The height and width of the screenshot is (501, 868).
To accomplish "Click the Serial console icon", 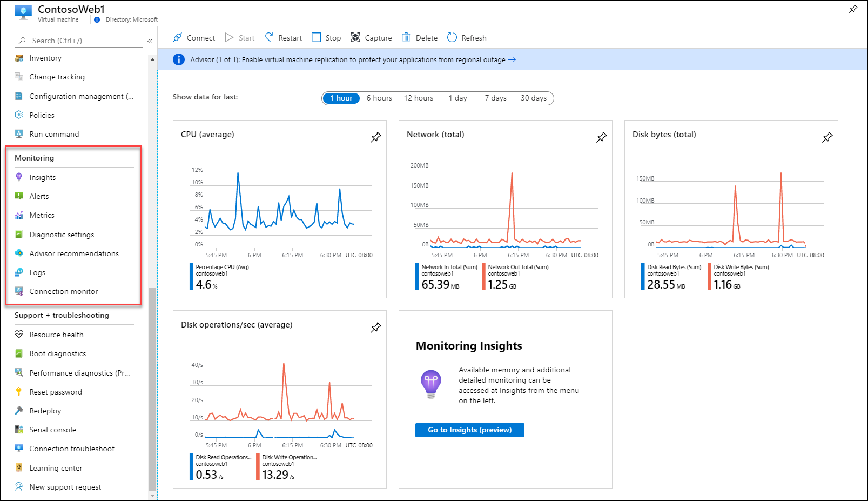I will [19, 429].
